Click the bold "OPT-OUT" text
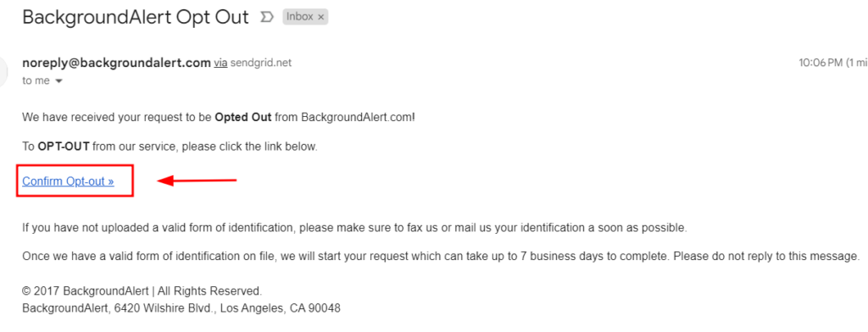Image resolution: width=868 pixels, height=332 pixels. click(64, 147)
